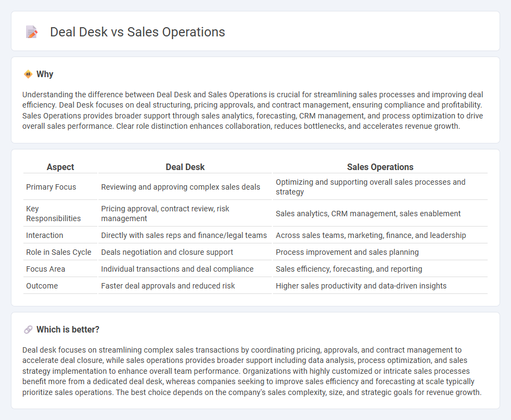Image resolution: width=511 pixels, height=420 pixels.
Task: Click the paragraph starting Deal desk focuses on streamlining
Action: pyautogui.click(x=252, y=371)
